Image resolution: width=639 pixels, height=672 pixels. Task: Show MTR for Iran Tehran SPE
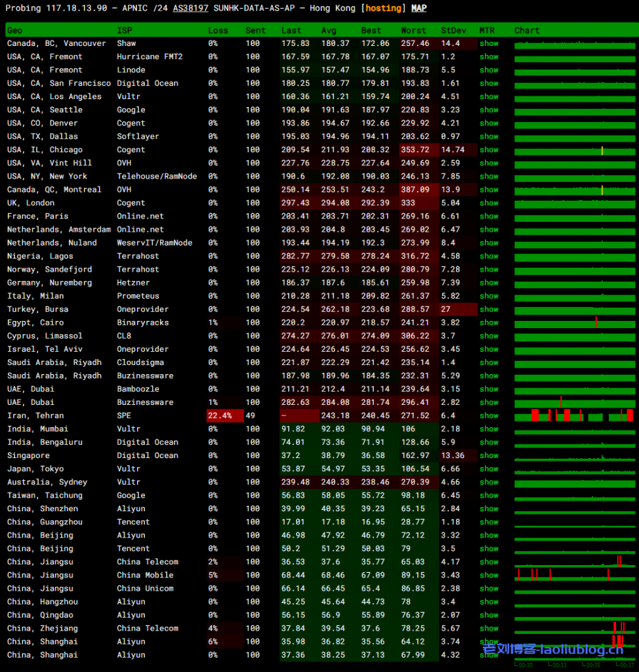point(489,415)
